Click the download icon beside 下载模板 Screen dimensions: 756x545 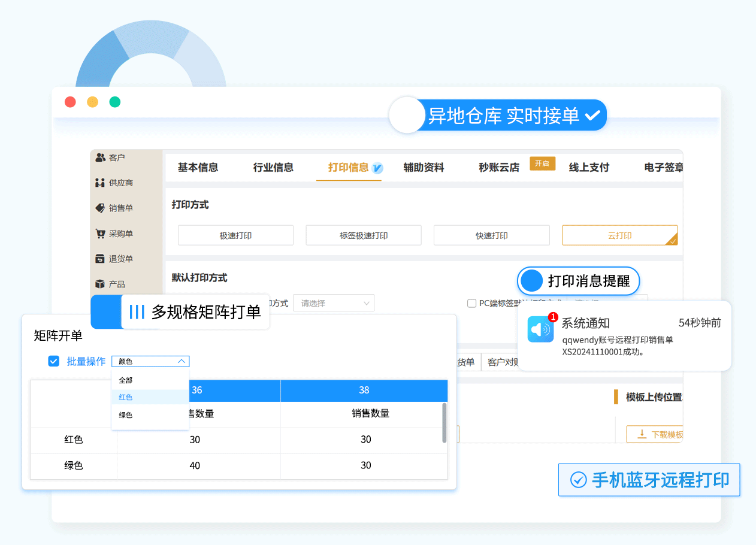point(642,434)
